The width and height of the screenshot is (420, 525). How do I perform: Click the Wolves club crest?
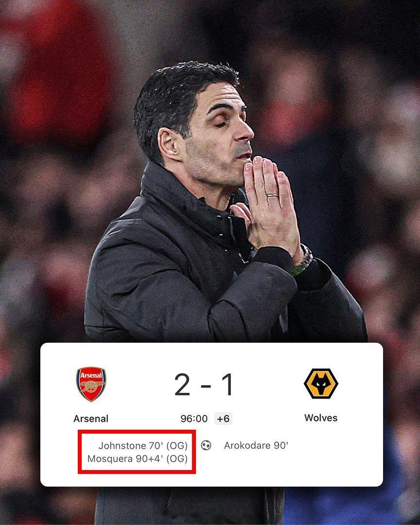[321, 384]
